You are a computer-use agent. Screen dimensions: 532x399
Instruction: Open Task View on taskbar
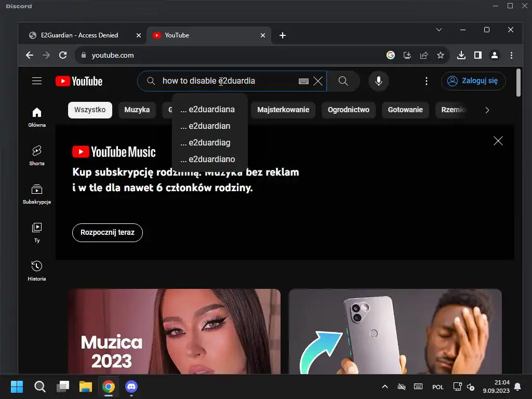point(63,387)
